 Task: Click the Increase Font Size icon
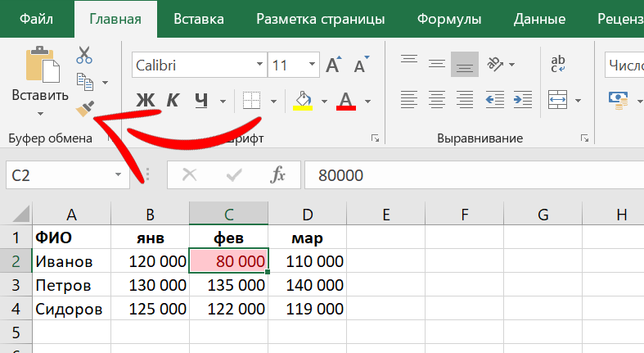click(333, 66)
